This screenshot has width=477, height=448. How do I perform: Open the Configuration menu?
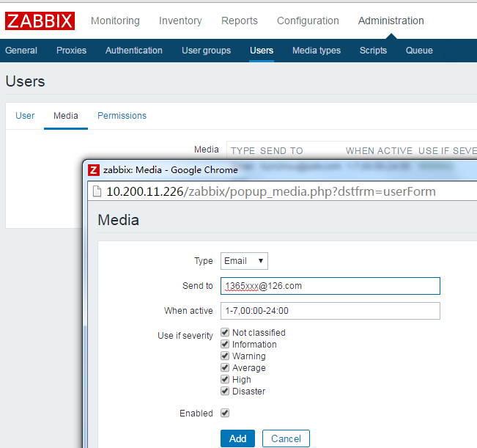click(x=308, y=21)
